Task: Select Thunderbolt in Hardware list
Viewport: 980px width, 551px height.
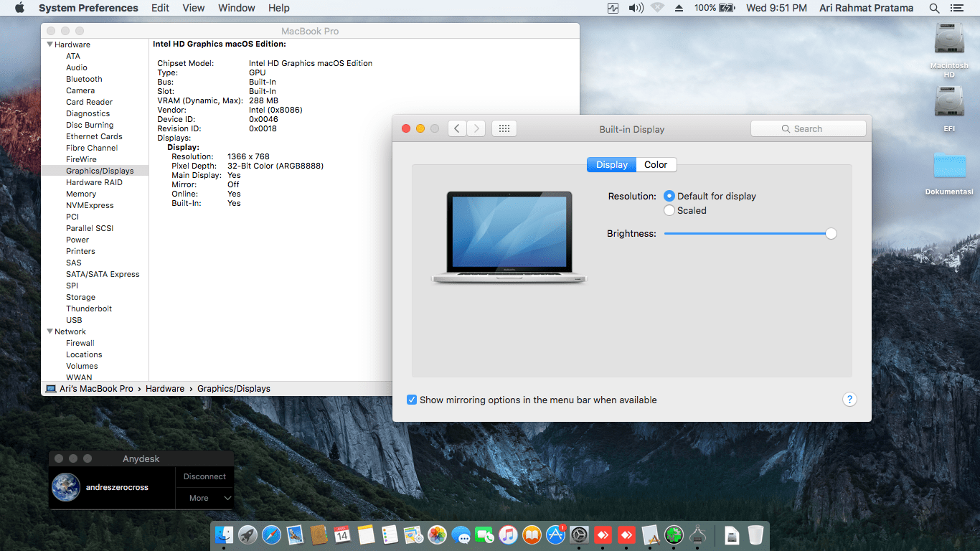Action: pyautogui.click(x=89, y=309)
